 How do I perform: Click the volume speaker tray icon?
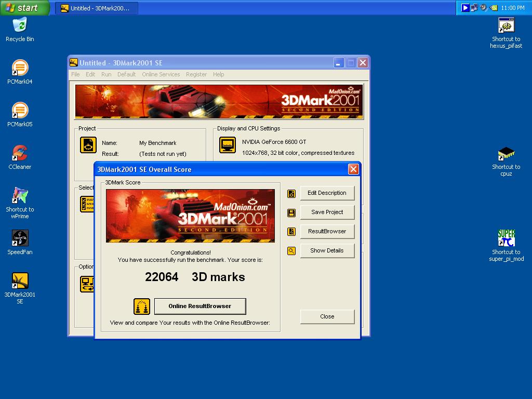484,7
